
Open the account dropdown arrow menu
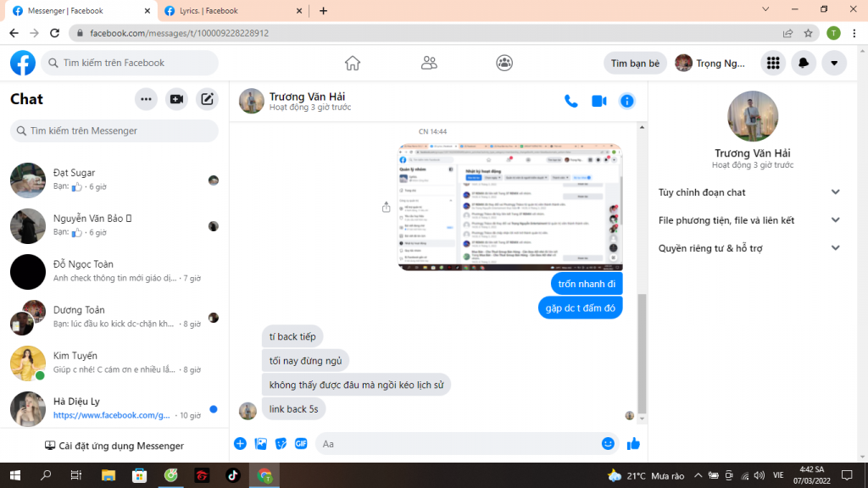834,63
